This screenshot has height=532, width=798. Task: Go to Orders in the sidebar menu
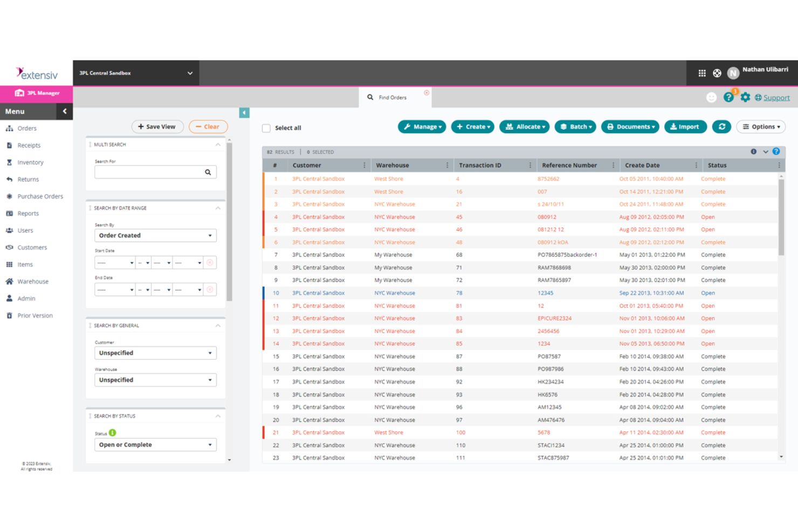27,129
